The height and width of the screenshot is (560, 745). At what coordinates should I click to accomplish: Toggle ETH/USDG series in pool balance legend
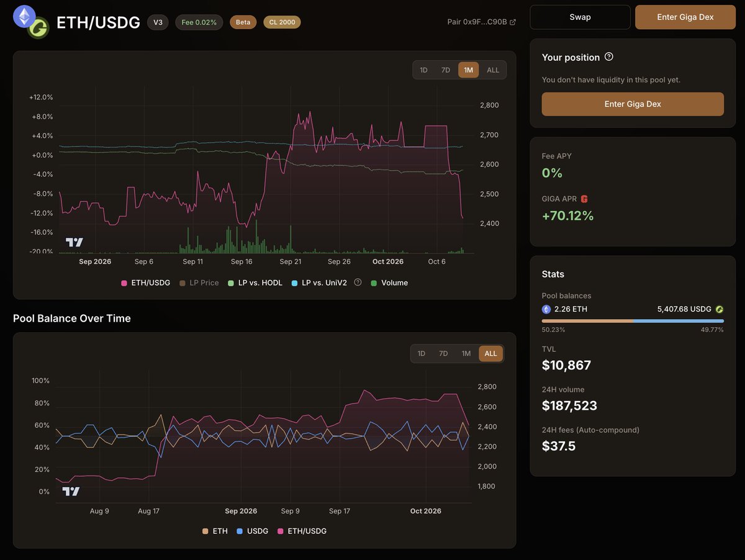click(302, 531)
